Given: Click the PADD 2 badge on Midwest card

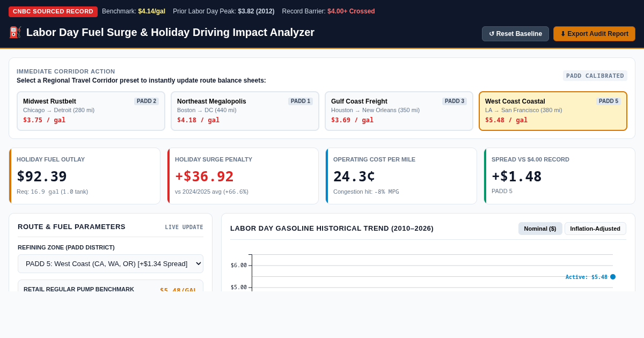Looking at the screenshot, I should click(147, 101).
